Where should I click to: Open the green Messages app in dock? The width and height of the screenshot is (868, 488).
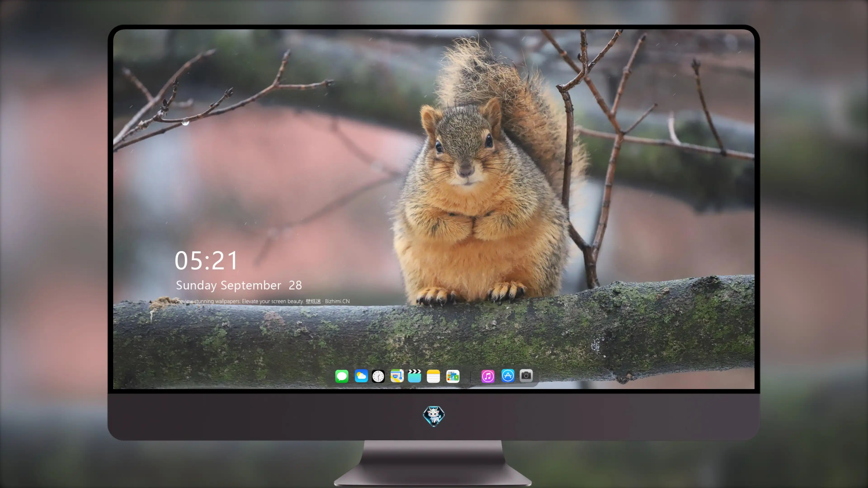click(x=342, y=376)
